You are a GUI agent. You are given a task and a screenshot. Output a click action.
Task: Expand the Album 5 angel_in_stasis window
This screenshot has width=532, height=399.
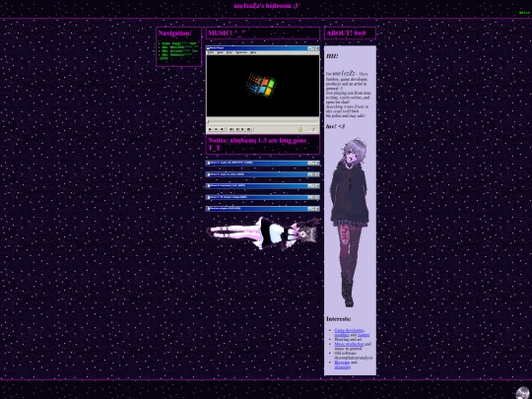coord(313,174)
